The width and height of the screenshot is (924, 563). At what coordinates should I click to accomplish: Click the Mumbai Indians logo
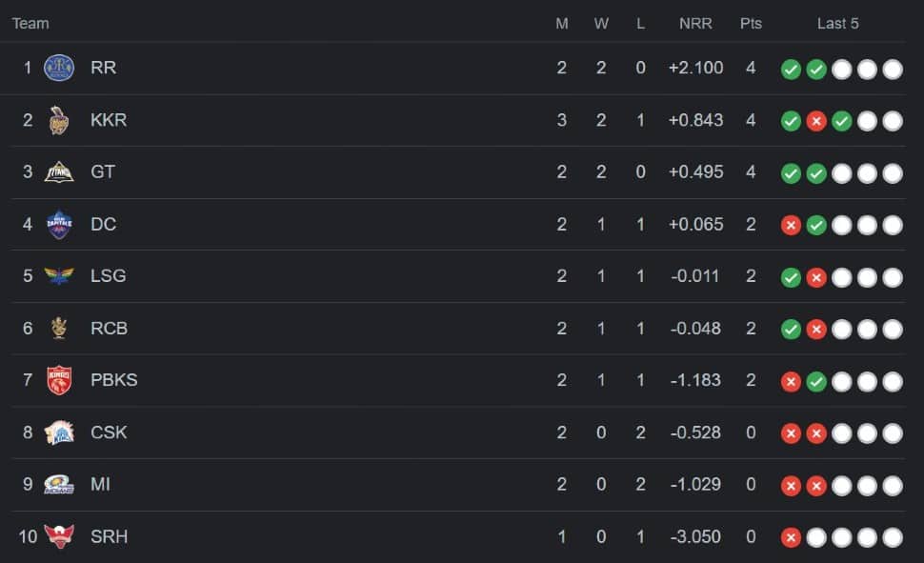(x=59, y=485)
